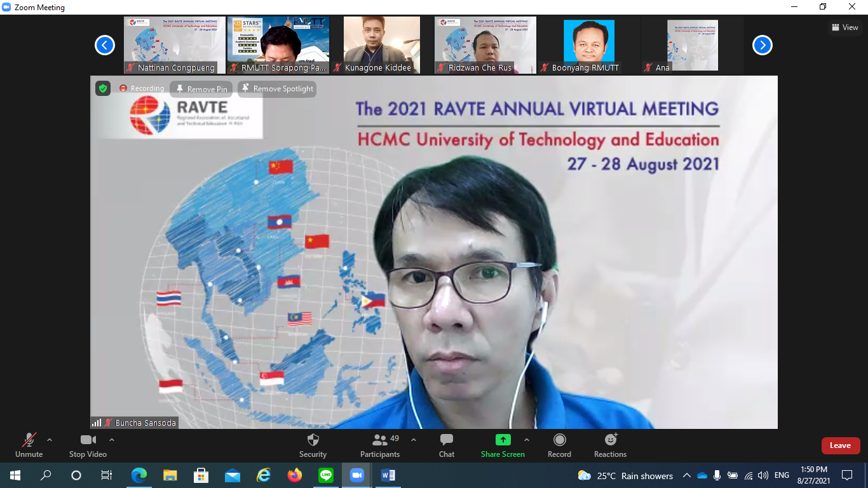868x488 pixels.
Task: Switch to Microsoft Word on the taskbar
Action: 388,475
